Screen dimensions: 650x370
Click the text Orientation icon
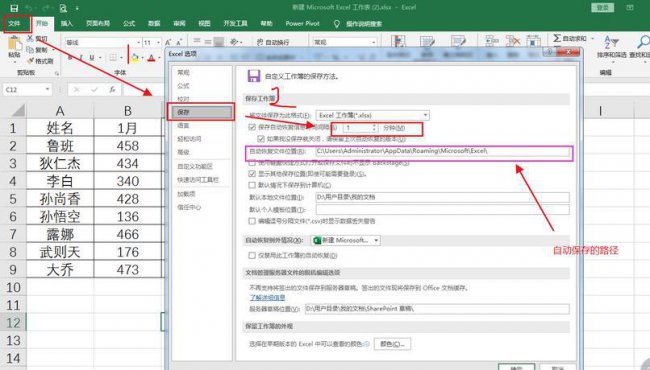pos(235,42)
